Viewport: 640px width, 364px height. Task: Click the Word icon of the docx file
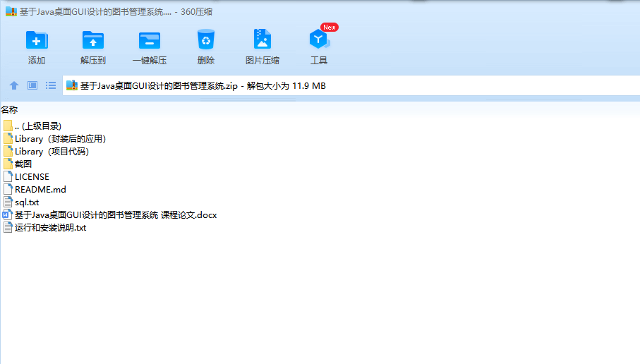7,214
